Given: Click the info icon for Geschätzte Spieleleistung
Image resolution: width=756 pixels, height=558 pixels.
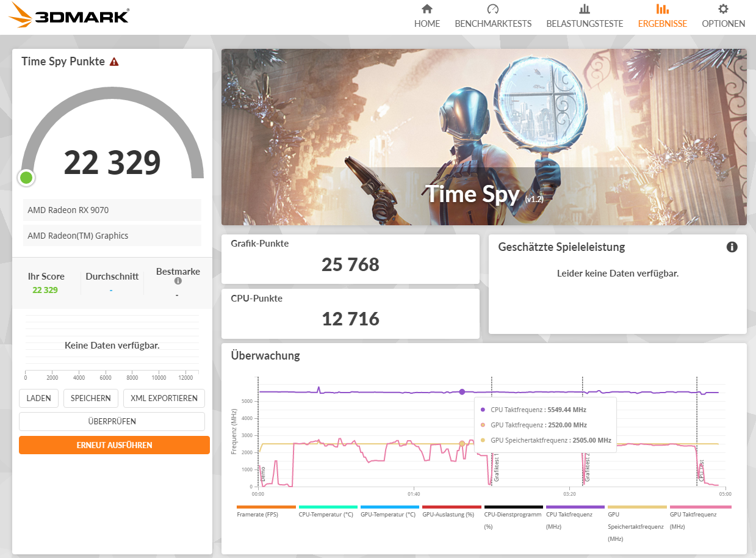Looking at the screenshot, I should 732,247.
